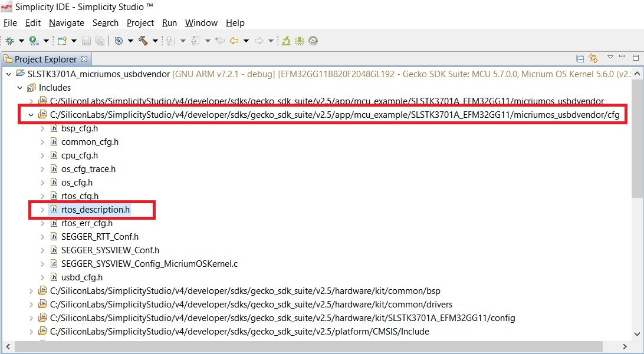Click the chip device icon in toolbar
This screenshot has height=354, width=644.
[300, 41]
